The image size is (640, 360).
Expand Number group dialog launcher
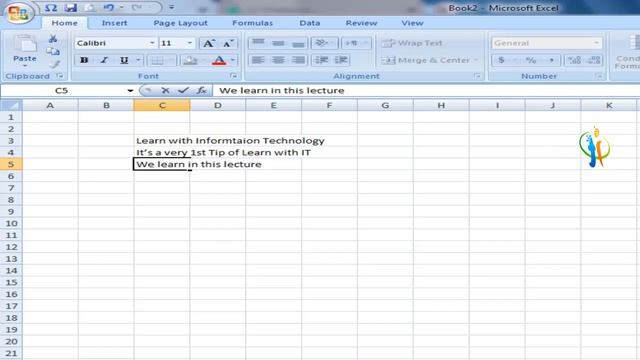[599, 76]
